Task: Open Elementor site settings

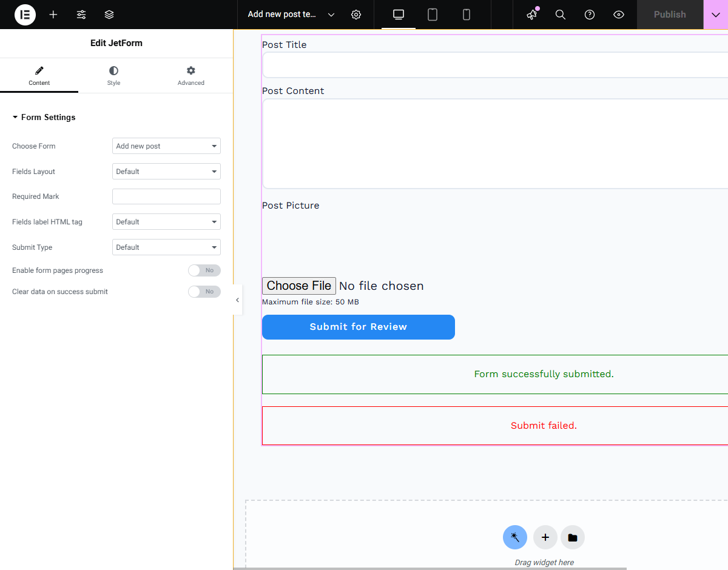Action: coord(81,15)
